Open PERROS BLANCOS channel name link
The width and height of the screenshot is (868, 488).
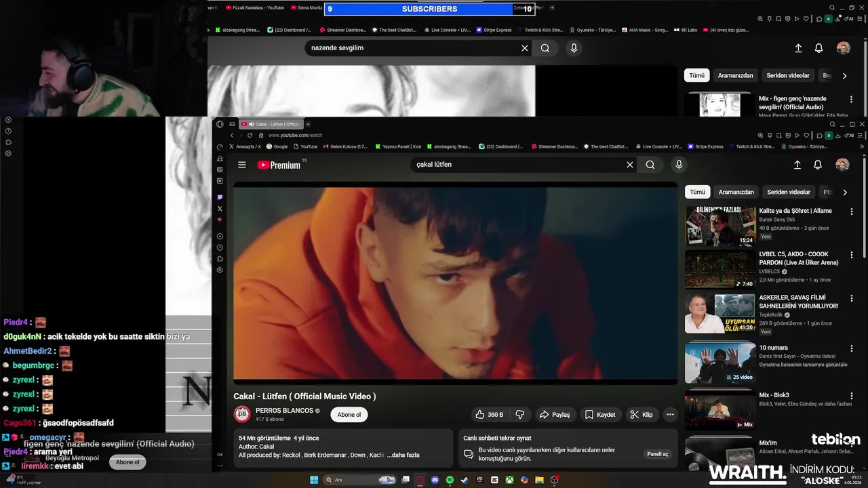(284, 411)
